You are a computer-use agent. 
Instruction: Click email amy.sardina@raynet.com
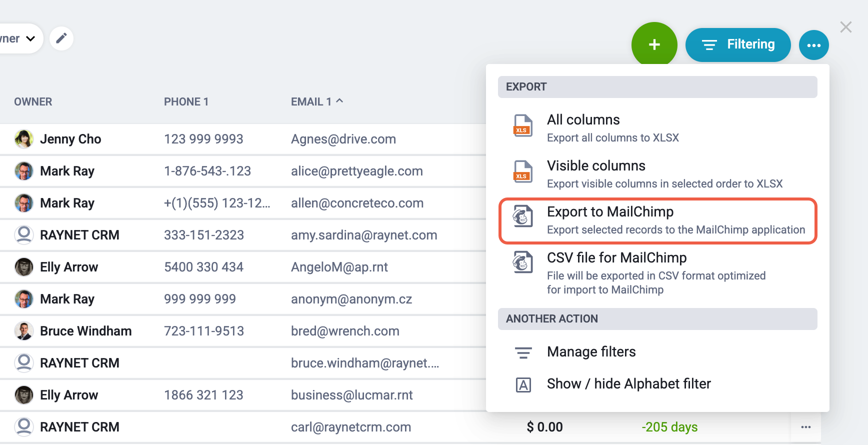click(x=364, y=235)
